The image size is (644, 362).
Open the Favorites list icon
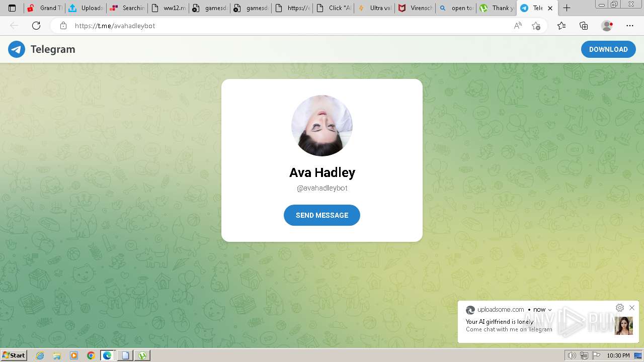[561, 26]
